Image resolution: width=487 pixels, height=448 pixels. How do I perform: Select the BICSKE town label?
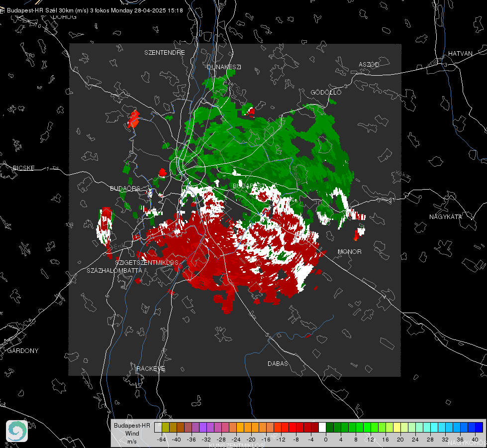23,168
